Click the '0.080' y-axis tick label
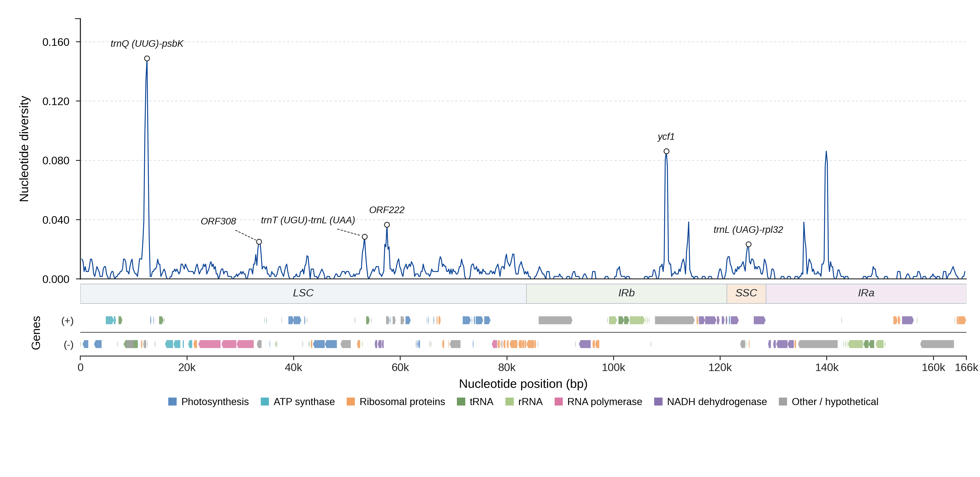Viewport: 980px width, 477px height. [56, 161]
